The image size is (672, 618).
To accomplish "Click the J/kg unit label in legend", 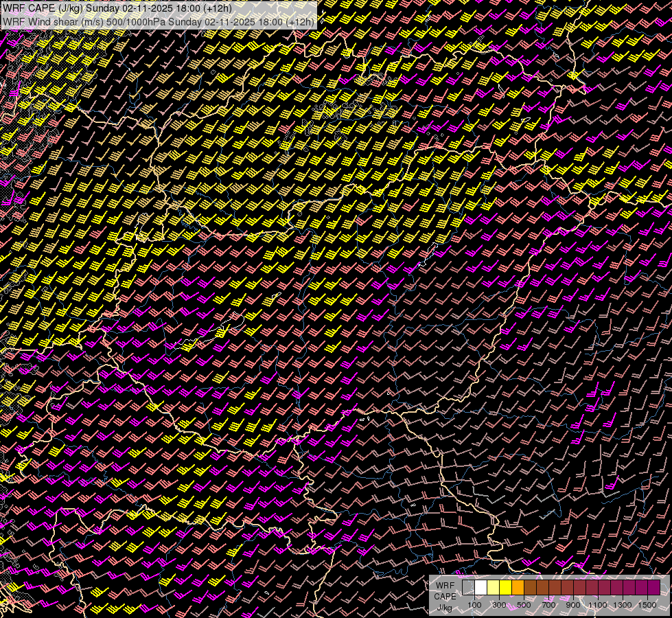I will coord(444,608).
